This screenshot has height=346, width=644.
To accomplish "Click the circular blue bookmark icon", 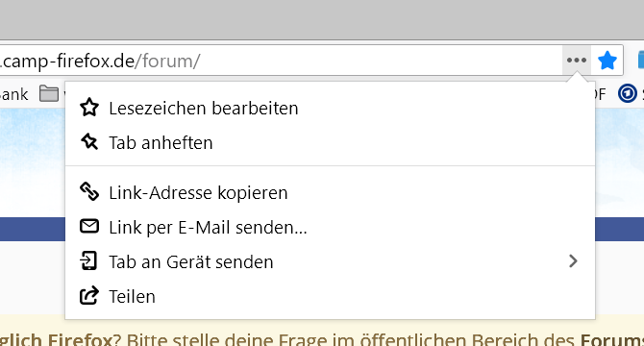I will (627, 93).
